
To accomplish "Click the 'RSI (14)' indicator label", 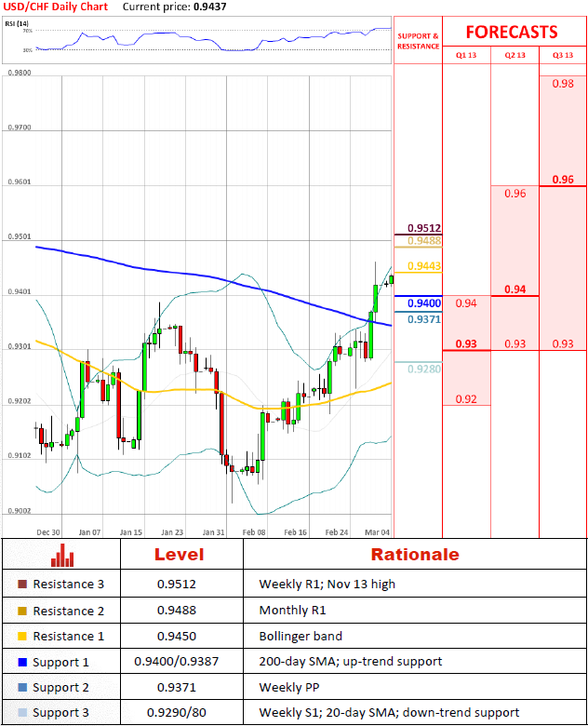I will click(17, 23).
